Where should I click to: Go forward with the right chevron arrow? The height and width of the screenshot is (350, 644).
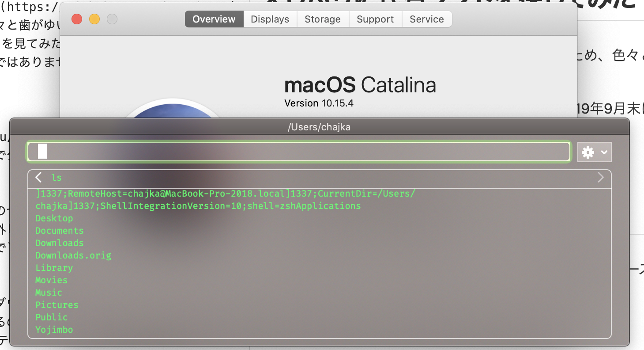[x=600, y=178]
